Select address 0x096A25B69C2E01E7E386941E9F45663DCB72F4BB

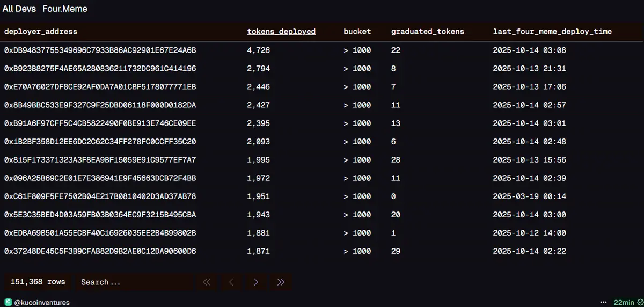[x=100, y=178]
